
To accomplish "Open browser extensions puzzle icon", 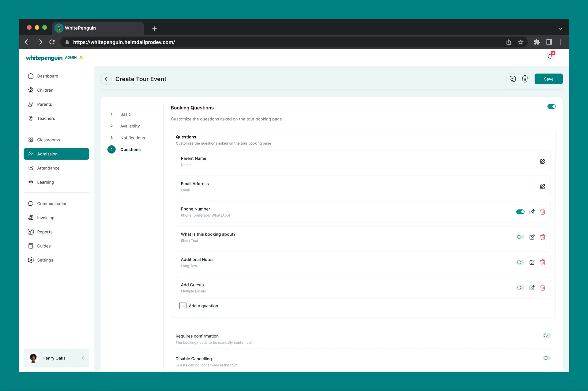I will pyautogui.click(x=537, y=42).
